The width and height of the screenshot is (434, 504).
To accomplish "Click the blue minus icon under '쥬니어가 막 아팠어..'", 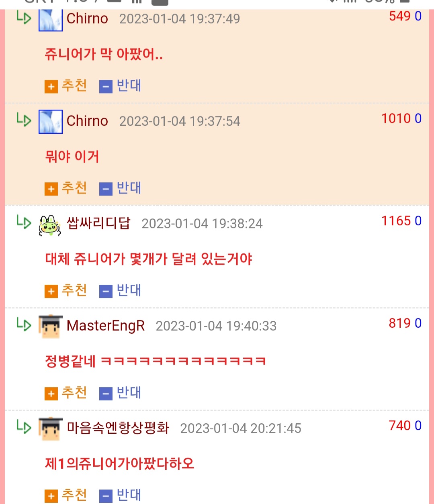I will pos(106,86).
